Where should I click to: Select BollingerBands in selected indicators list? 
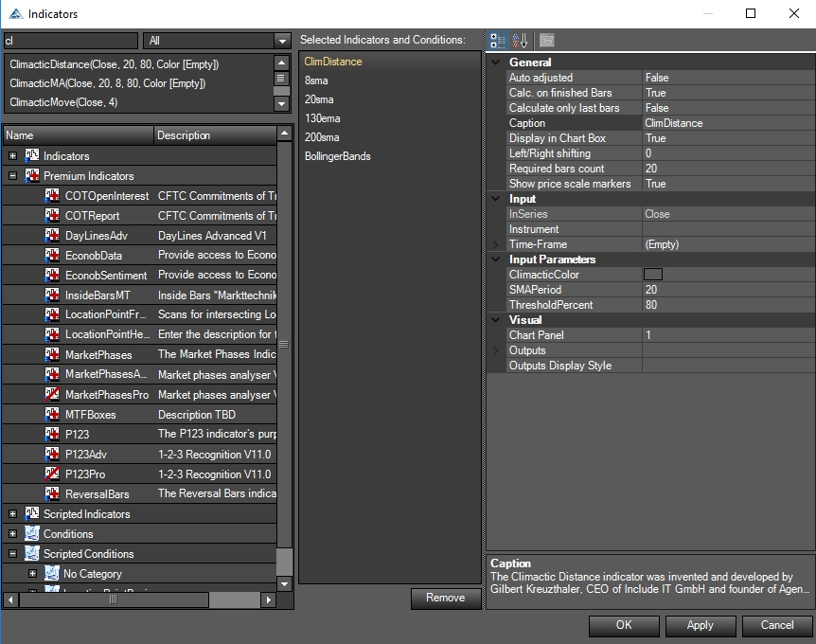click(338, 156)
